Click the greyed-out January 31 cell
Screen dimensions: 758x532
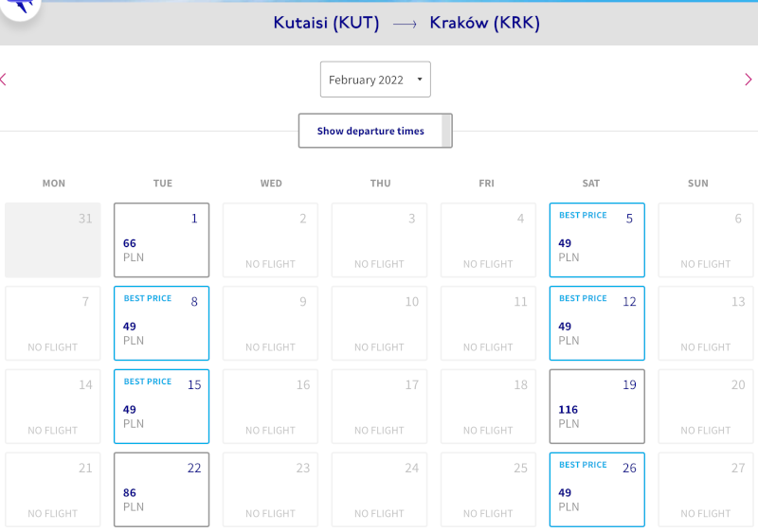[x=53, y=239]
